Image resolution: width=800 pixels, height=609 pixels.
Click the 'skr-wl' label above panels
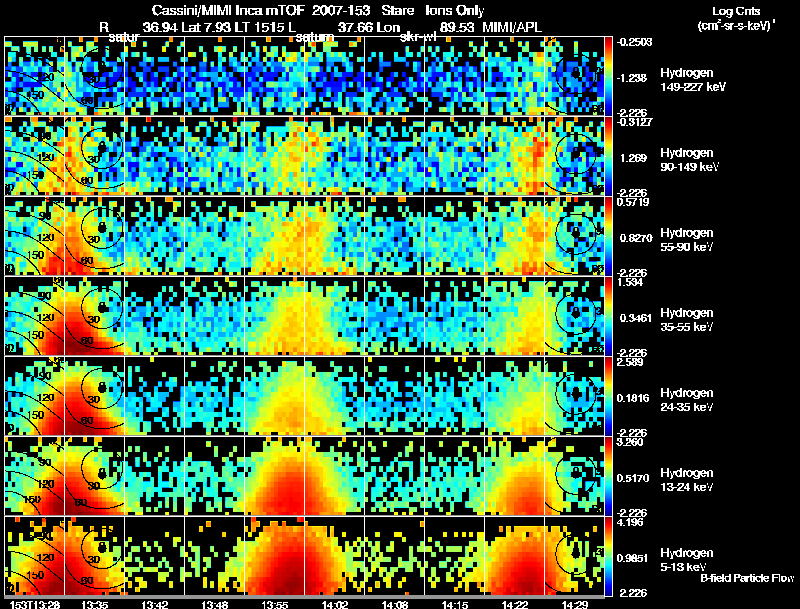(418, 37)
